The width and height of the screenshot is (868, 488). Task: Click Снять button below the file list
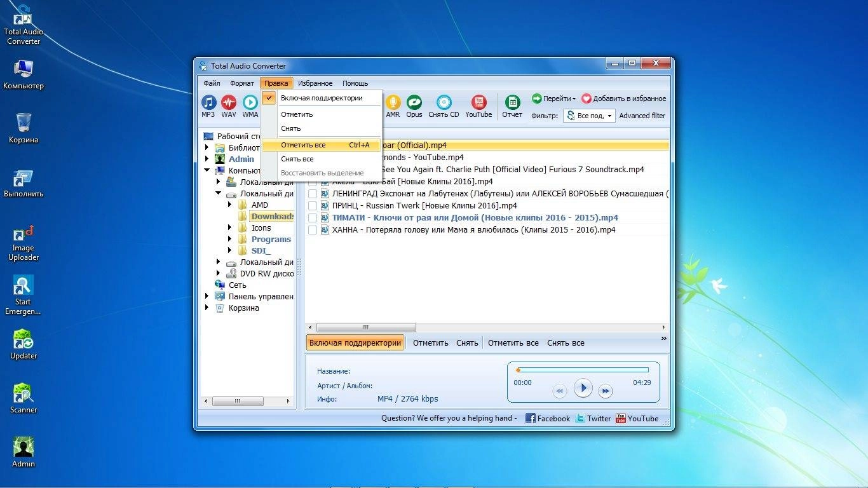pyautogui.click(x=467, y=342)
